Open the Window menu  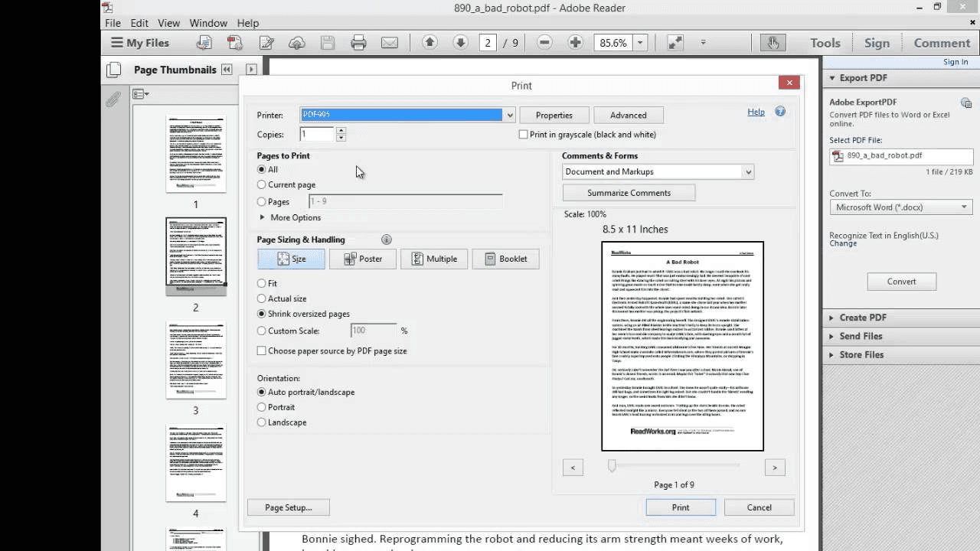pos(208,23)
